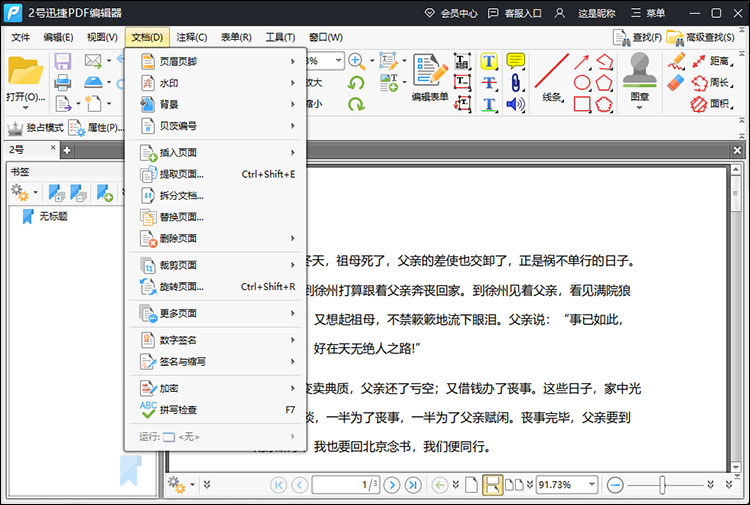750x505 pixels.
Task: Select the yellow highlight text T tool
Action: 488,61
